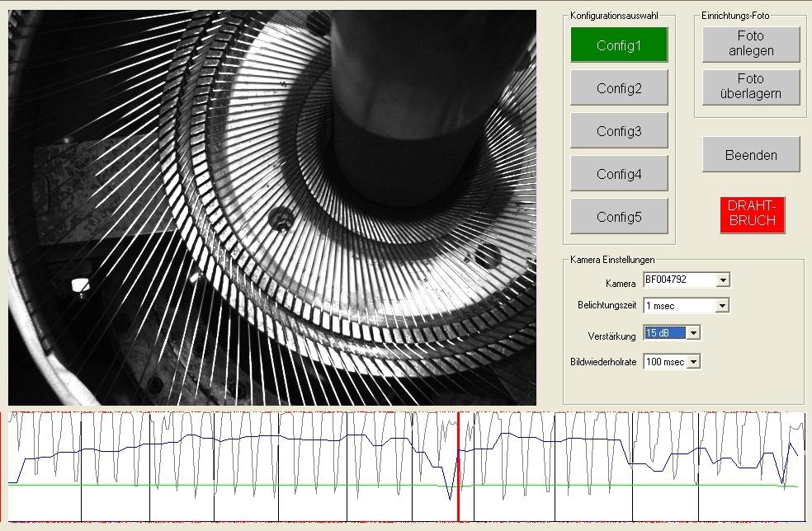The width and height of the screenshot is (812, 531).
Task: Choose the Config4 configuration
Action: point(618,174)
